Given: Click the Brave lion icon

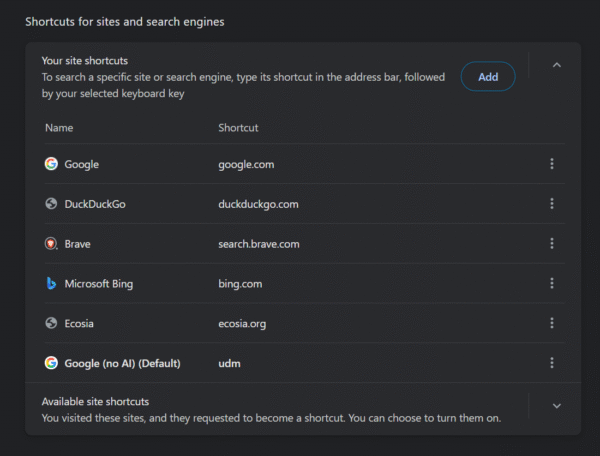Looking at the screenshot, I should pos(51,243).
